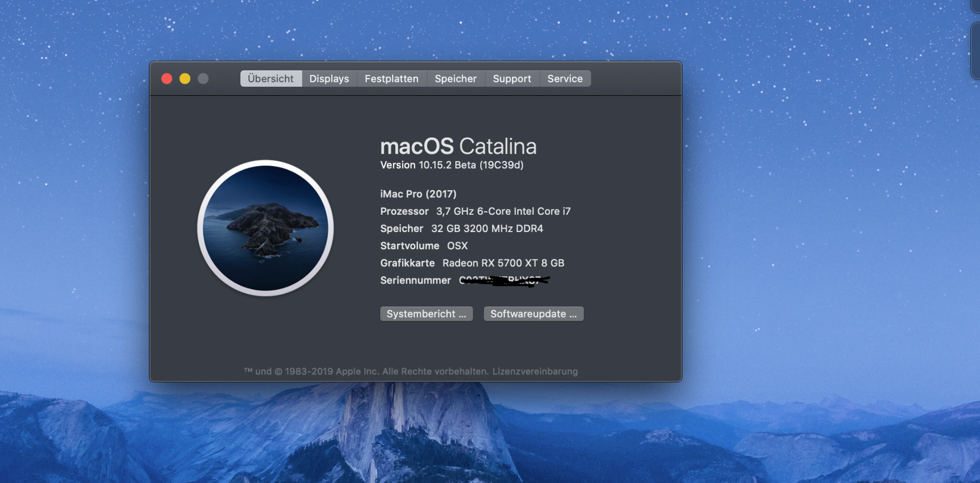Click the Seriennummer label
The height and width of the screenshot is (483, 980).
click(x=415, y=281)
